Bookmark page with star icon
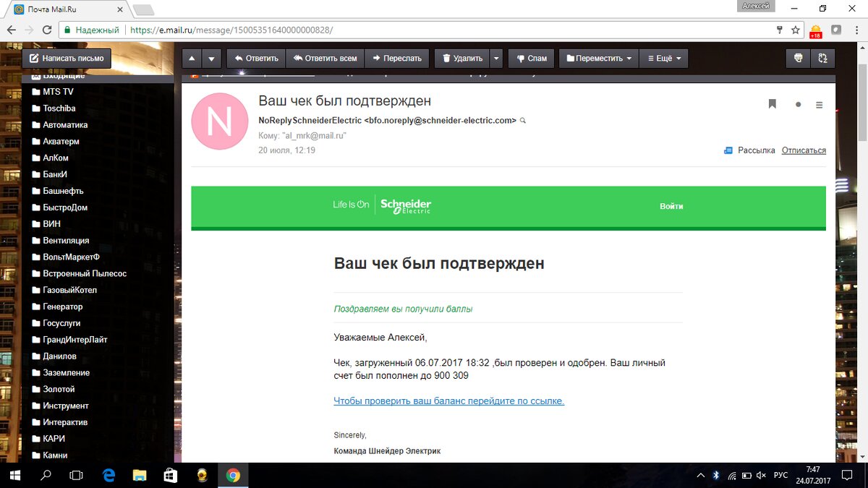The height and width of the screenshot is (488, 868). [796, 30]
